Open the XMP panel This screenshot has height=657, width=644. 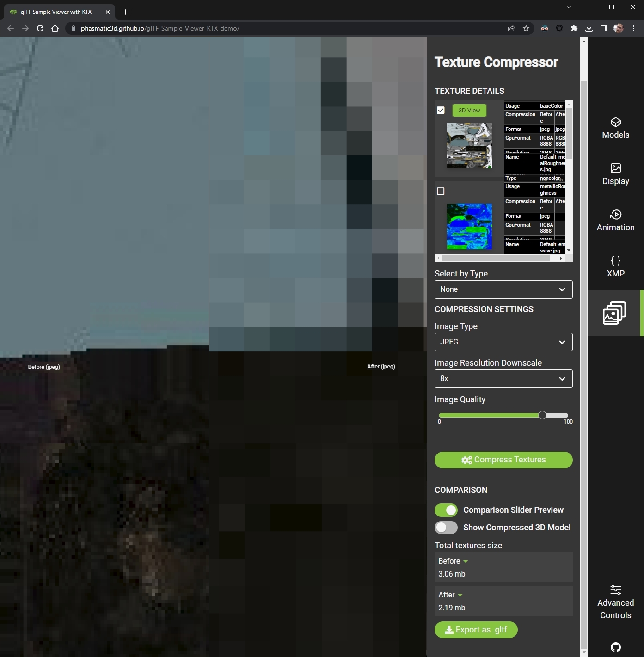[x=615, y=266]
